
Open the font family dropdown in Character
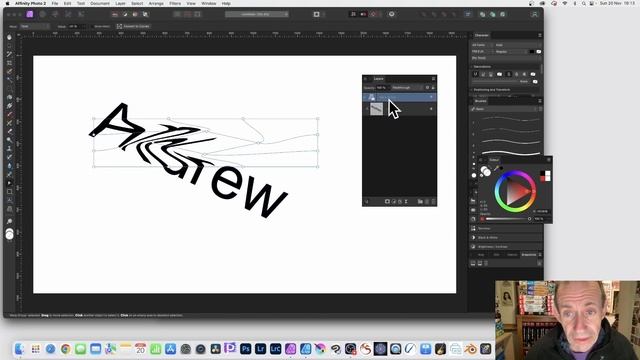(518, 45)
